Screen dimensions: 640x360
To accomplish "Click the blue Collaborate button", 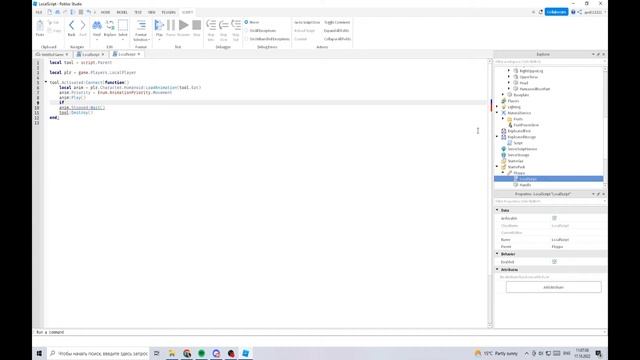I will [556, 12].
